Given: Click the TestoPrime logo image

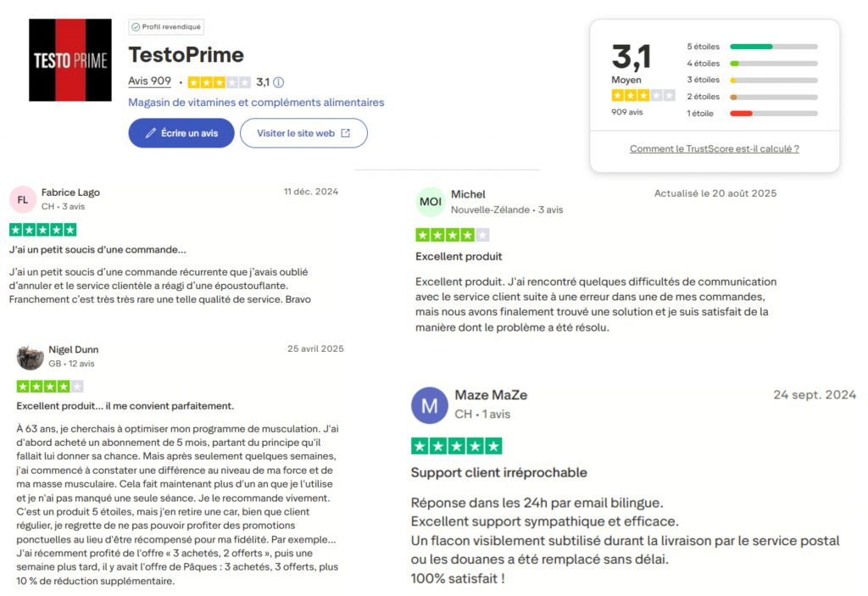Looking at the screenshot, I should [x=70, y=59].
